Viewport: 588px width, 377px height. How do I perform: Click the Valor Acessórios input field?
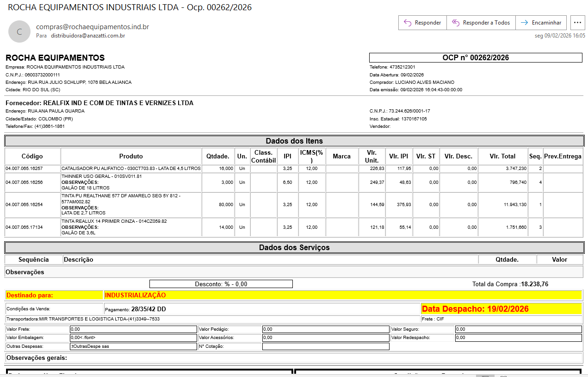tap(326, 338)
